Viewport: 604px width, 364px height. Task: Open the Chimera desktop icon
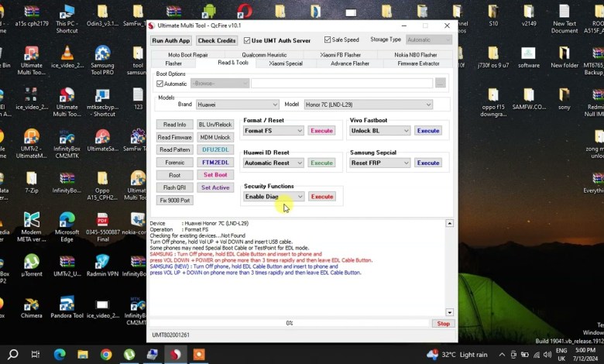click(32, 307)
